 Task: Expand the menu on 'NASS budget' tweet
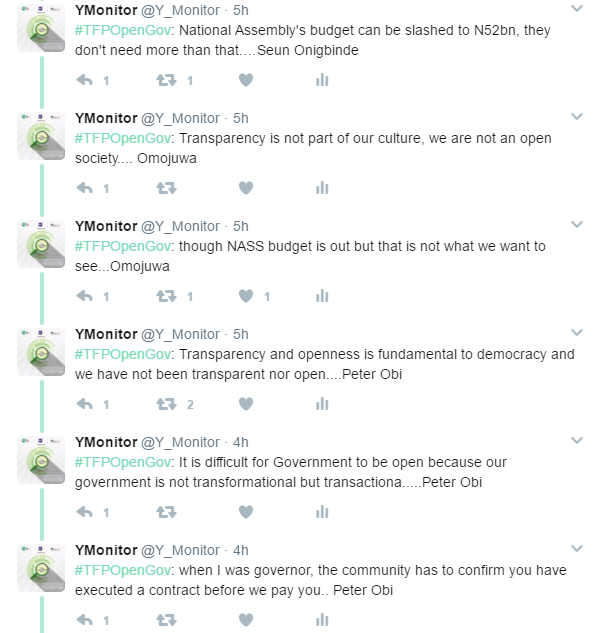point(577,225)
